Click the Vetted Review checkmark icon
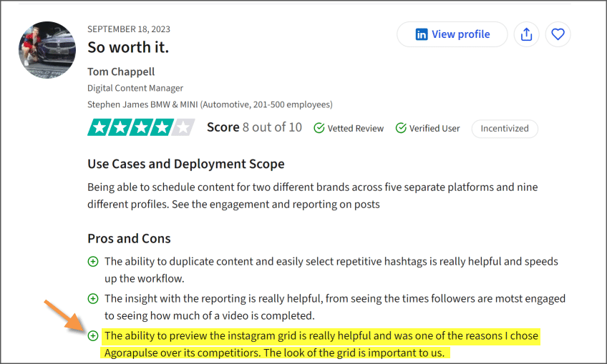This screenshot has width=607, height=364. [319, 128]
